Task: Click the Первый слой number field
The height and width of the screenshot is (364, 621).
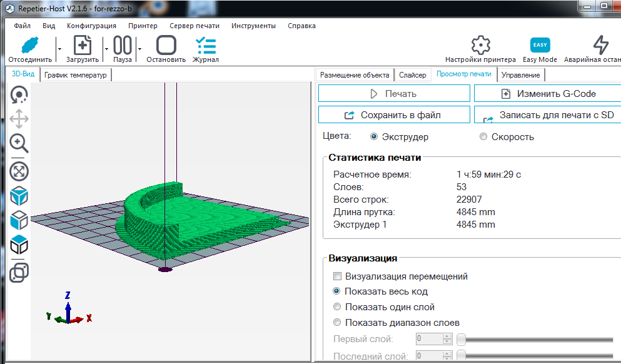Action: [x=429, y=338]
